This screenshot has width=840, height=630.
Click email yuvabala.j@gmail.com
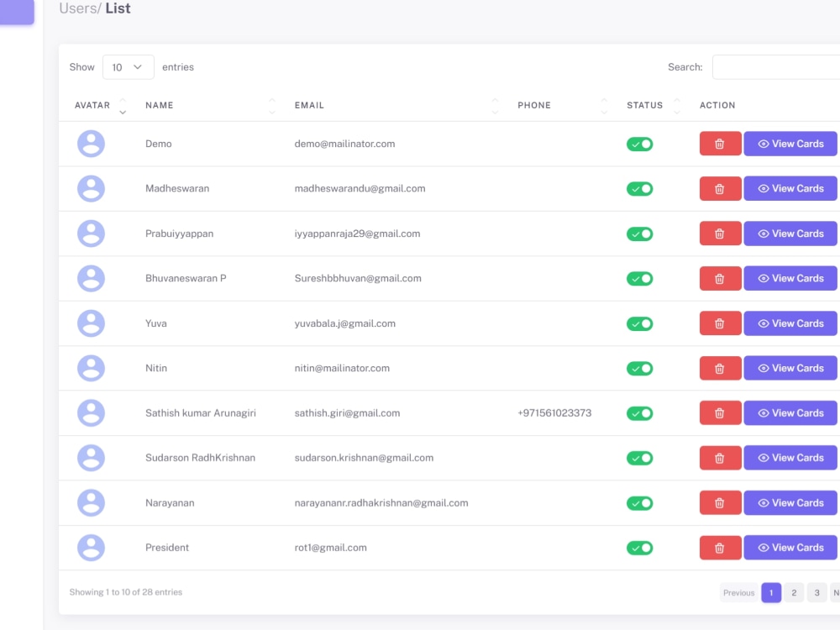(x=345, y=323)
